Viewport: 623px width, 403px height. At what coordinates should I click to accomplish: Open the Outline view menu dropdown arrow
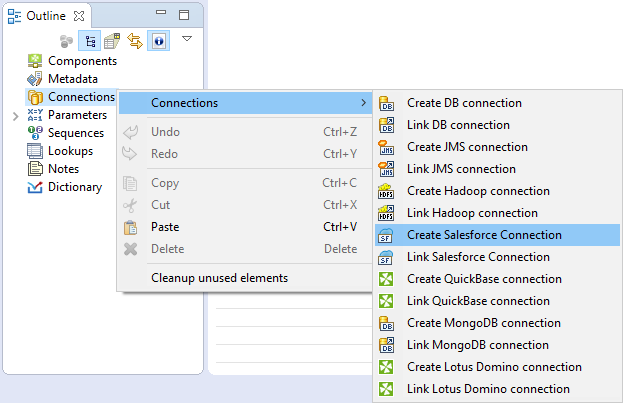[187, 39]
